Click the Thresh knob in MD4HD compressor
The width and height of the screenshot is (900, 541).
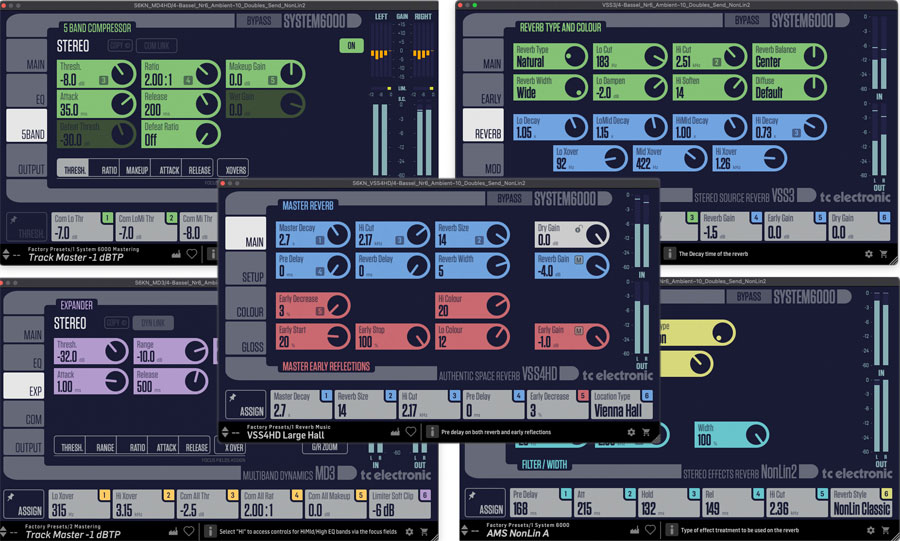[x=122, y=74]
